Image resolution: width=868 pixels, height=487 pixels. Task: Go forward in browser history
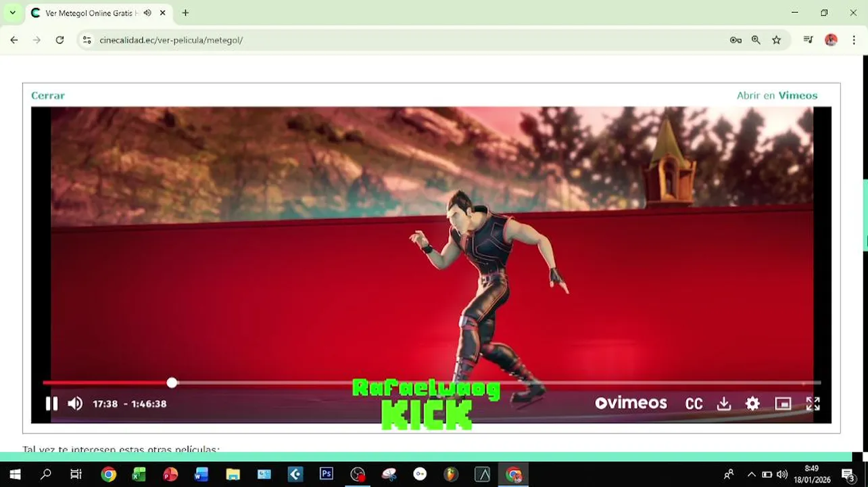pyautogui.click(x=37, y=40)
